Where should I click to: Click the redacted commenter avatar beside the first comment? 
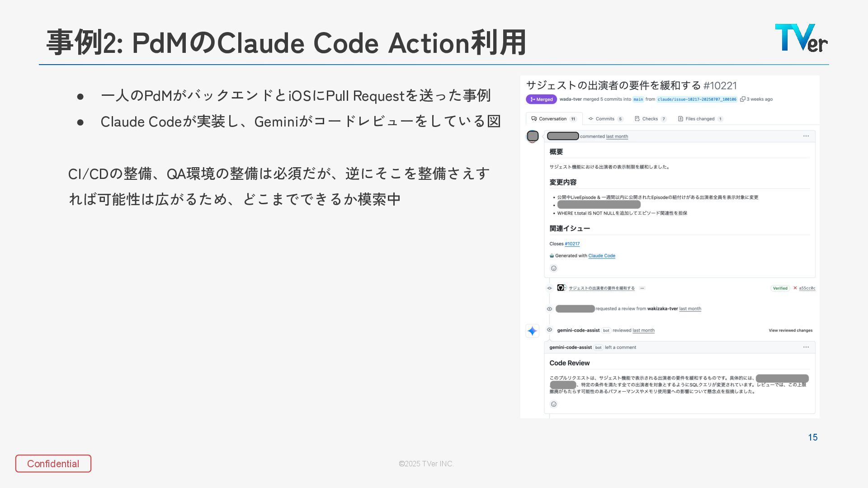click(533, 136)
